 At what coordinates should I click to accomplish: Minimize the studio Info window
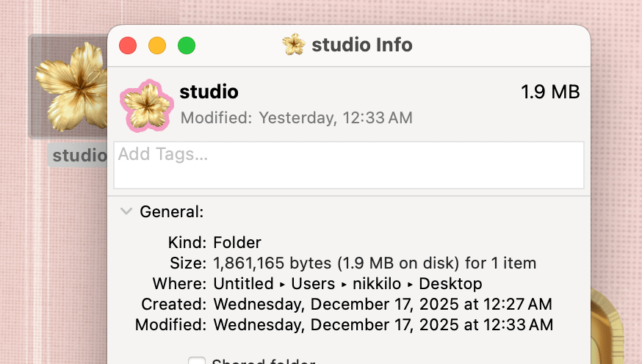tap(157, 45)
